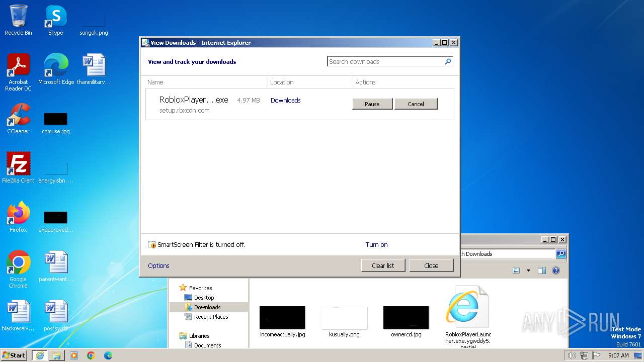Click Windows Explorer taskbar button
This screenshot has height=362, width=644.
[57, 355]
